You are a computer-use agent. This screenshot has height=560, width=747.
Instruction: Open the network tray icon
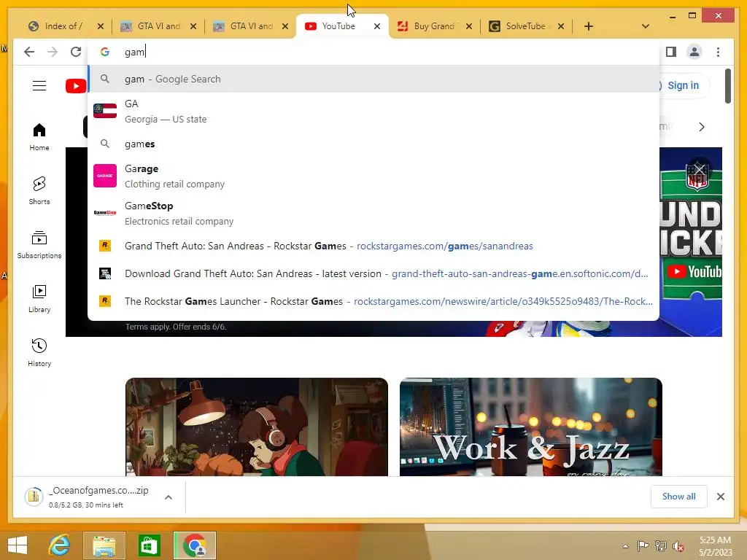coord(661,546)
